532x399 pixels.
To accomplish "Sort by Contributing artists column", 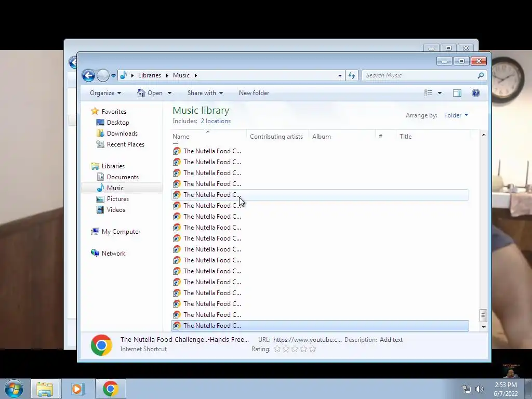I will [277, 137].
